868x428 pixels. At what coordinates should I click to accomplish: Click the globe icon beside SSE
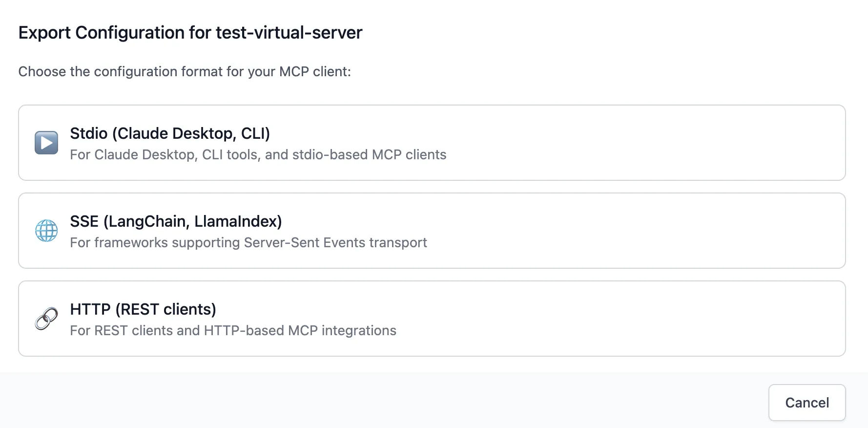pyautogui.click(x=46, y=231)
